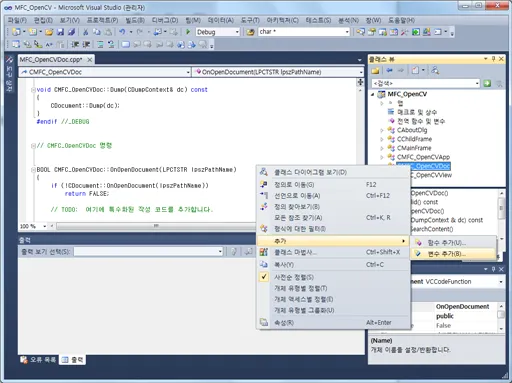
Task: Click the Save icon in the toolbar
Action: click(60, 32)
